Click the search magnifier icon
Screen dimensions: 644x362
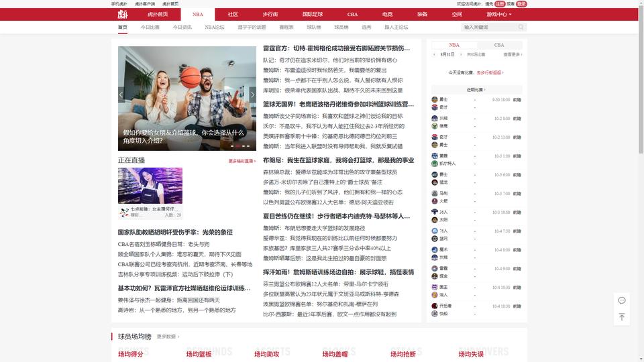coord(521,27)
